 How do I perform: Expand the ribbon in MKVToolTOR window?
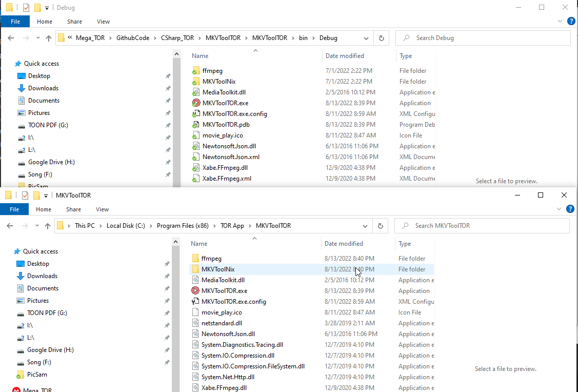click(559, 209)
